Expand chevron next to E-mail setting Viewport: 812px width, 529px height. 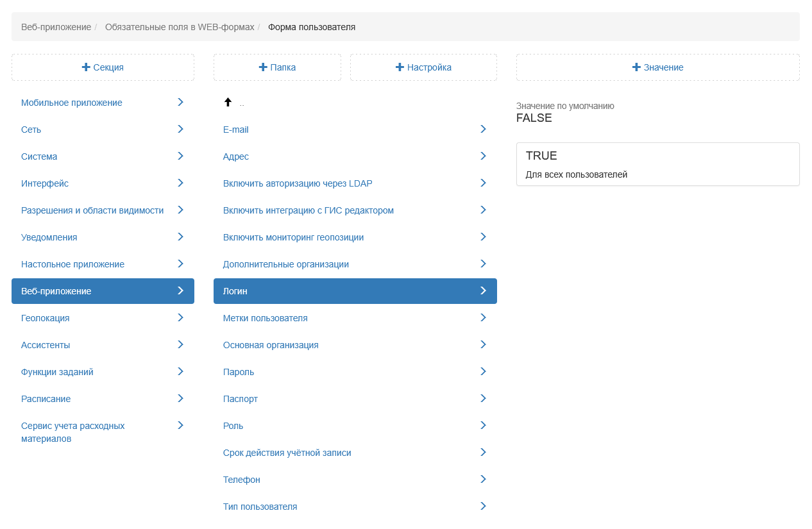483,130
